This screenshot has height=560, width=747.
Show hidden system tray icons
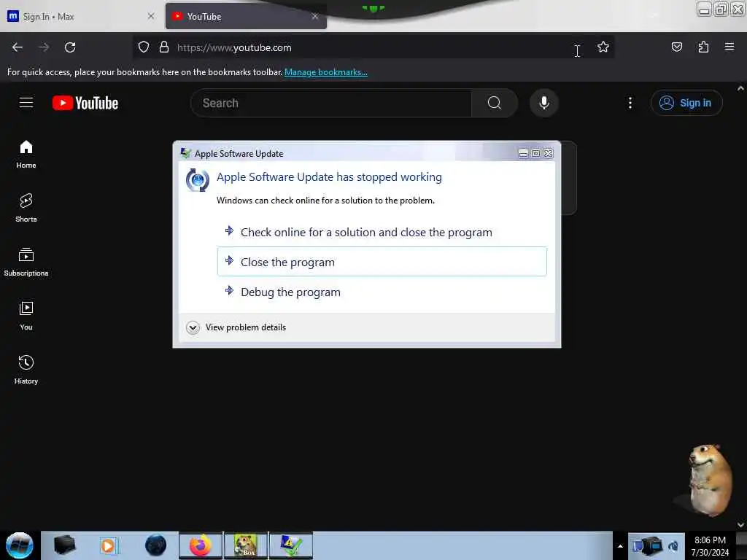[620, 546]
